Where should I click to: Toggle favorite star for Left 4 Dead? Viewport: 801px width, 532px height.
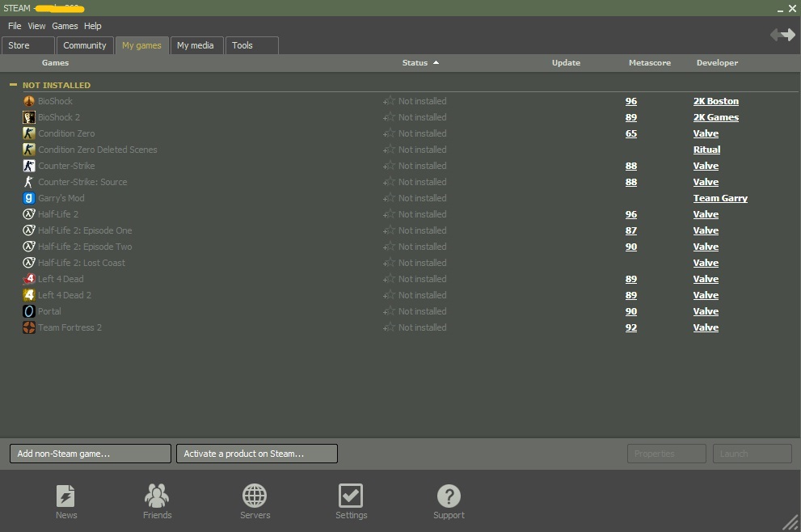[390, 279]
